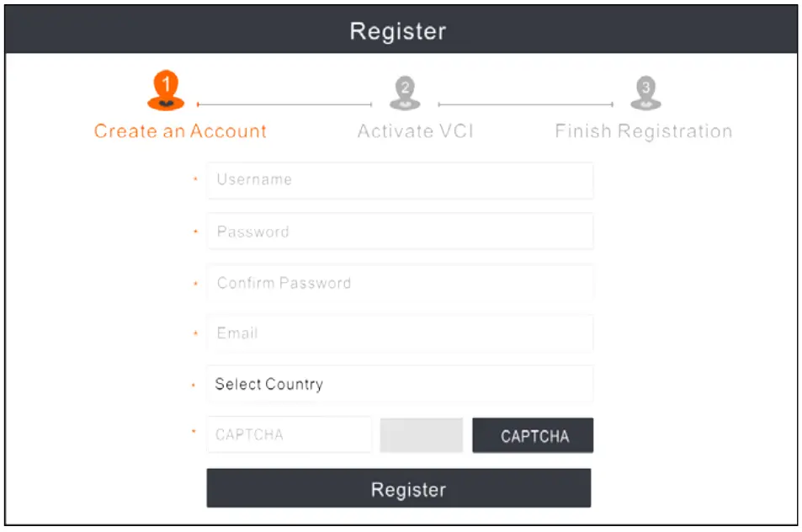Switch to the Finish Registration step
Viewport: 802px width, 532px height.
[643, 130]
